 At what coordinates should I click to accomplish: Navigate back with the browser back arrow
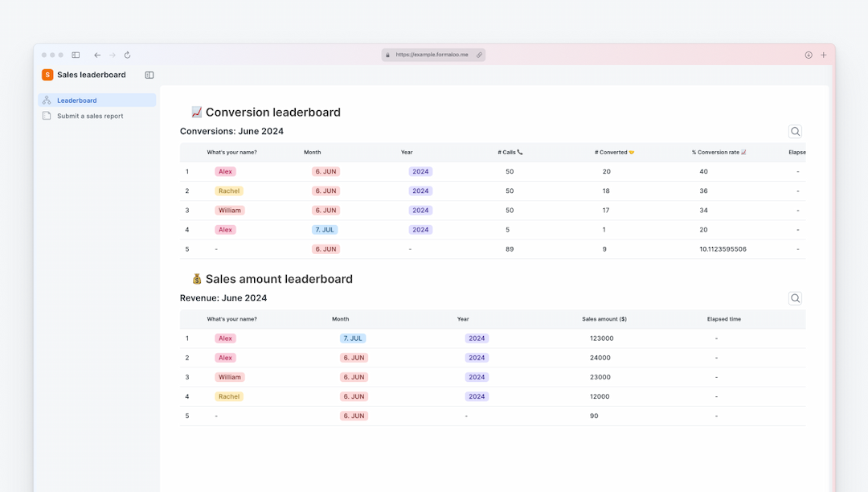pos(96,55)
